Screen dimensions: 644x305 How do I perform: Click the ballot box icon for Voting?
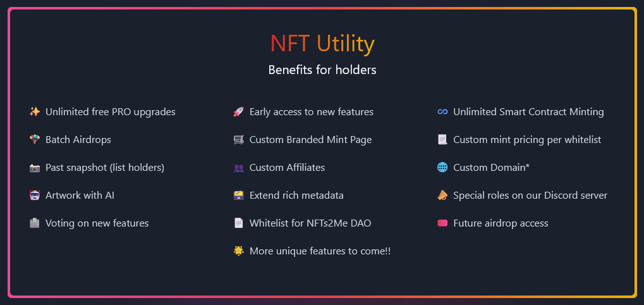click(35, 223)
